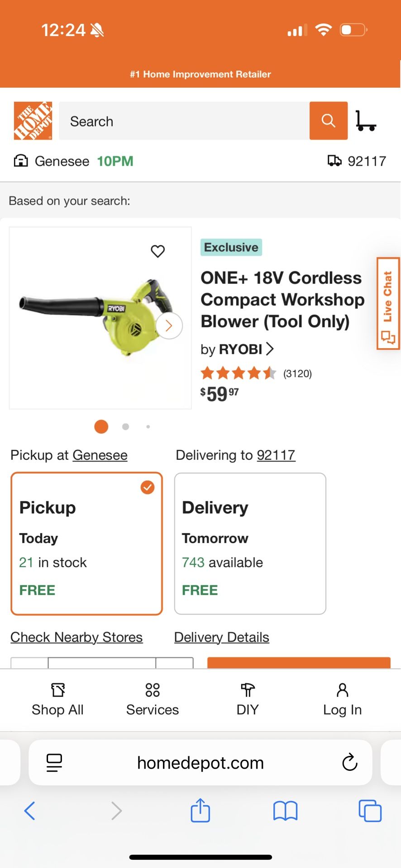This screenshot has height=868, width=401.
Task: Toggle the favorite heart on the blower
Action: point(158,251)
